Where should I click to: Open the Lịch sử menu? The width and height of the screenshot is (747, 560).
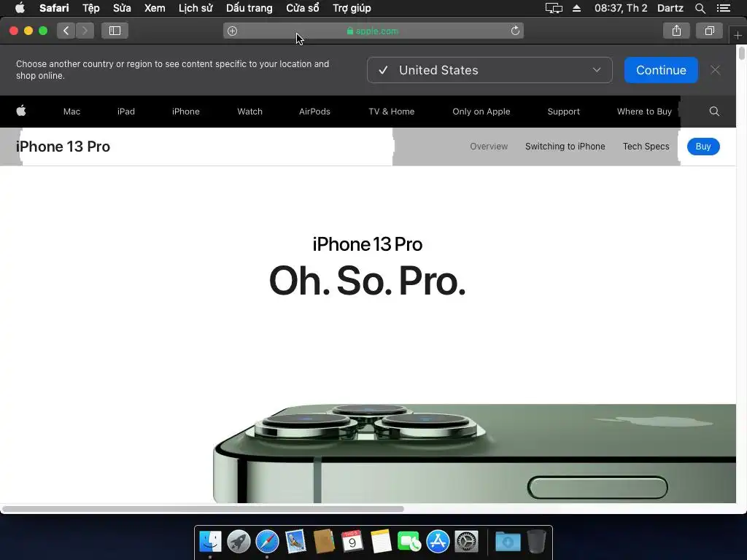196,8
